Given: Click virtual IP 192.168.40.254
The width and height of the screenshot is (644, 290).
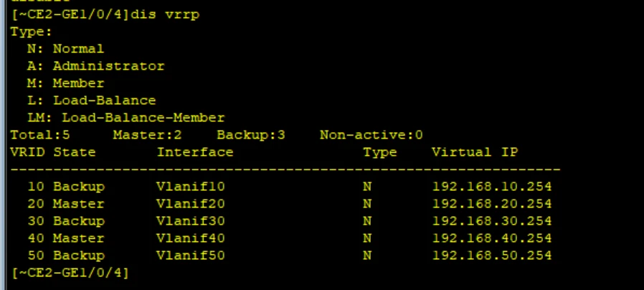Looking at the screenshot, I should tap(492, 238).
